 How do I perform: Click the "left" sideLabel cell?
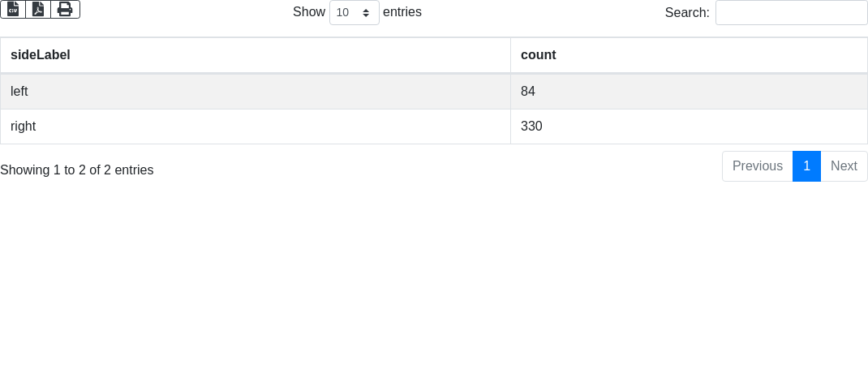19,92
